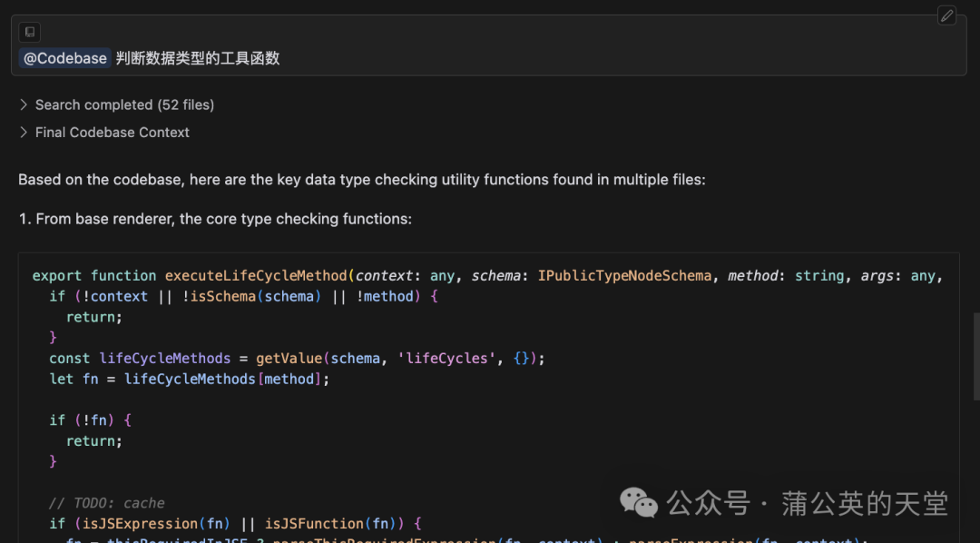Open the Search completed (52 files) row

pos(116,104)
